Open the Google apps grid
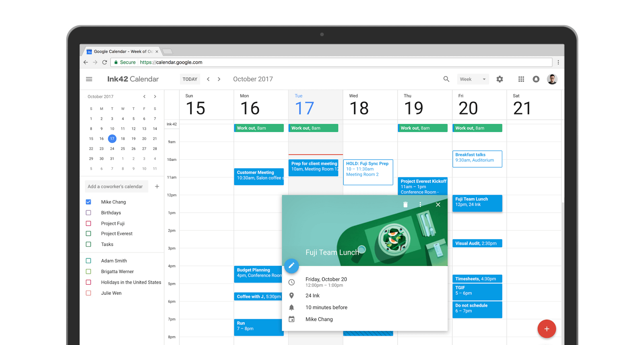This screenshot has width=644, height=345. [x=521, y=79]
